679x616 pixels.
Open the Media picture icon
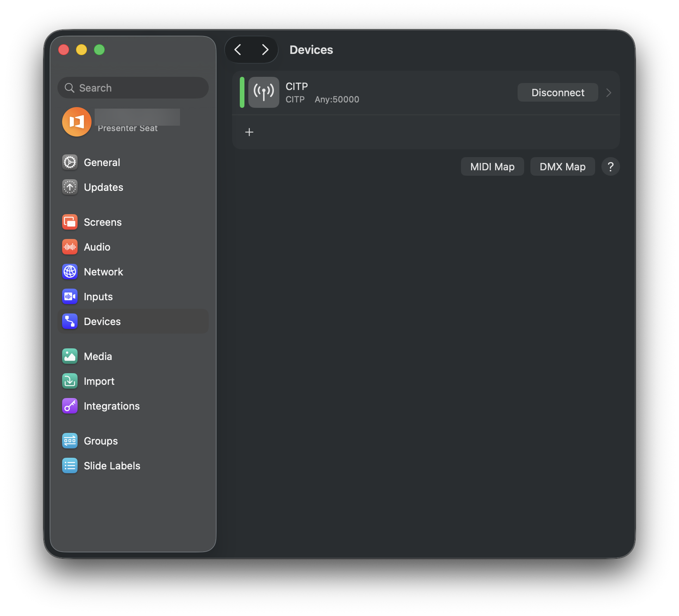point(70,356)
